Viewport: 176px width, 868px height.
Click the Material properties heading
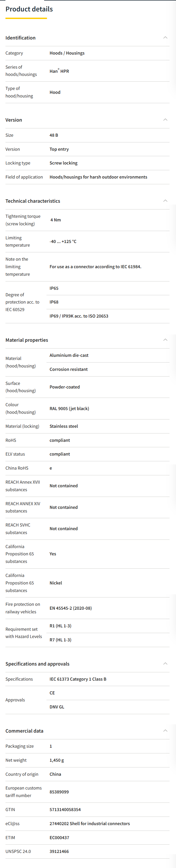pyautogui.click(x=26, y=340)
